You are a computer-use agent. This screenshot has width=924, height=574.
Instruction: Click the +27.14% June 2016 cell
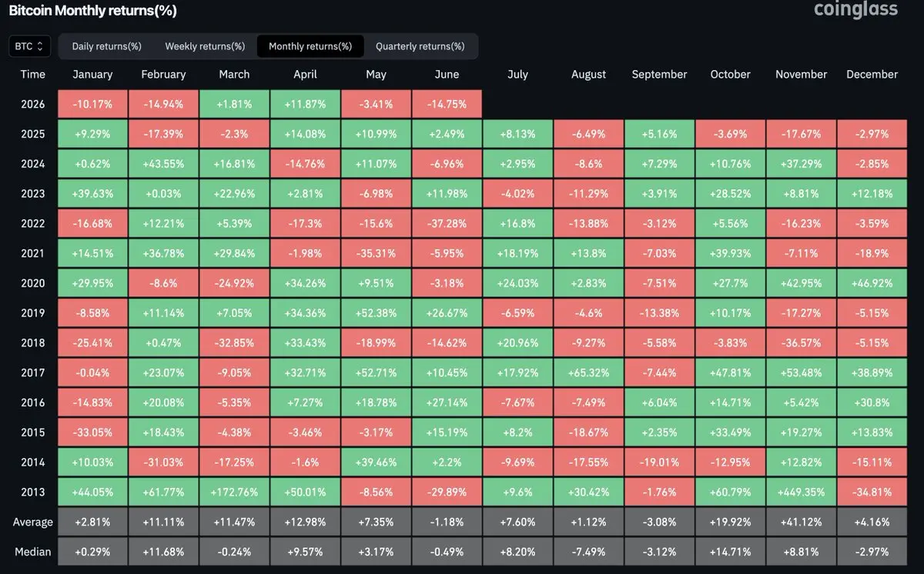[447, 402]
